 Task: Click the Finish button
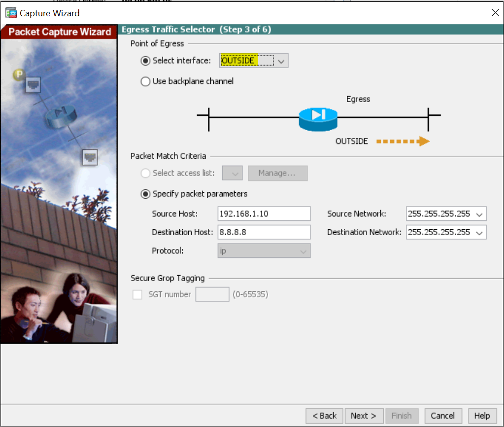[x=402, y=416]
